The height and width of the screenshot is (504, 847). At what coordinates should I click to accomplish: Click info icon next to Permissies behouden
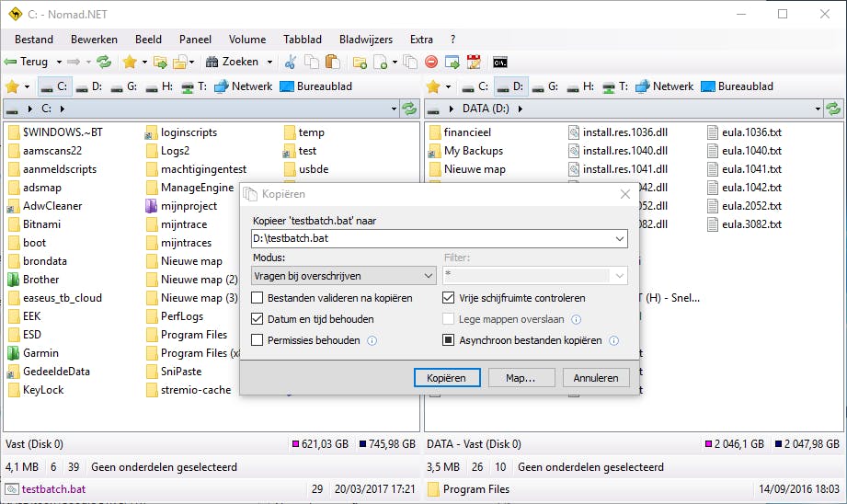pyautogui.click(x=372, y=341)
